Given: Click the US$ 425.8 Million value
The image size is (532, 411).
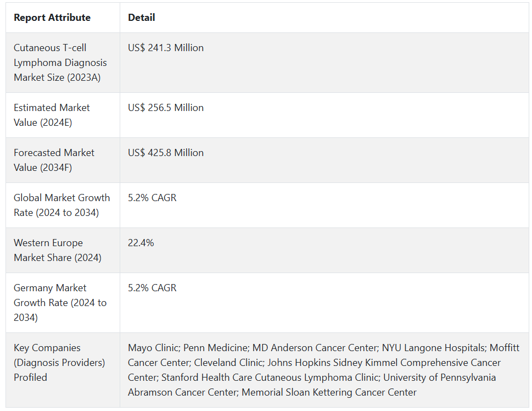Looking at the screenshot, I should [x=166, y=153].
